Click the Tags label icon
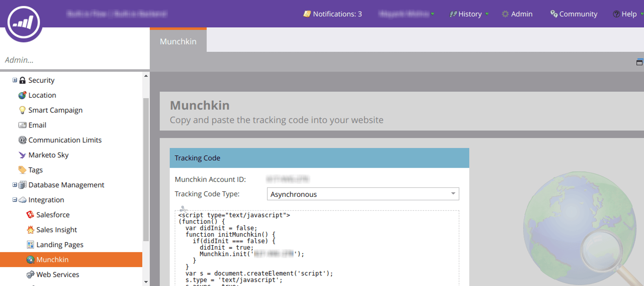Image resolution: width=644 pixels, height=286 pixels. (22, 170)
